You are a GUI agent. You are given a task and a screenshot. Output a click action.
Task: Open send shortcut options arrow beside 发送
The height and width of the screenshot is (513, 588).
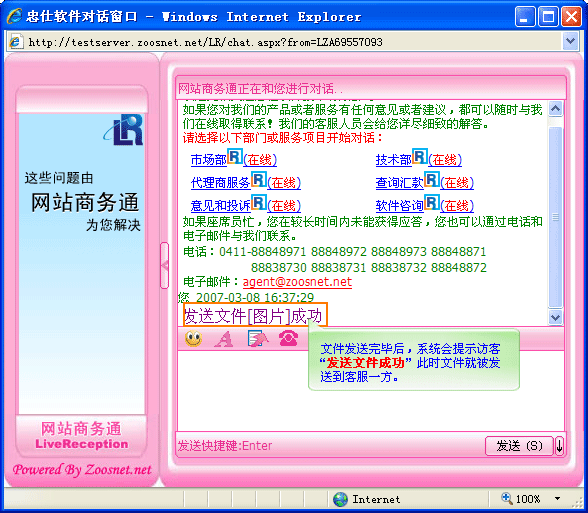coord(559,446)
